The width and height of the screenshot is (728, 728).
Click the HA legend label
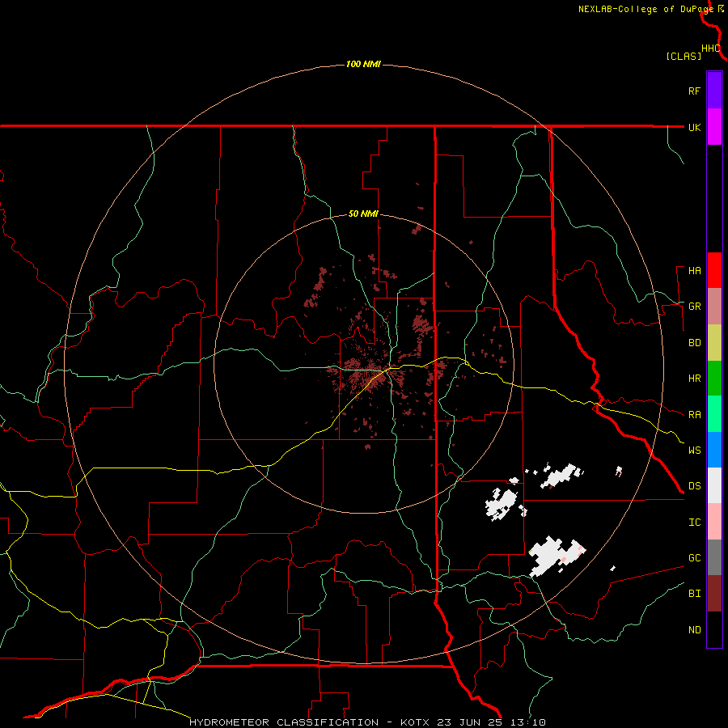click(x=694, y=271)
